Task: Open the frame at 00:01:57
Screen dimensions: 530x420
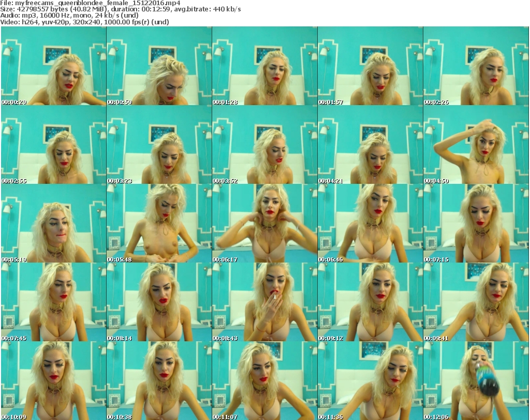Action: (370, 66)
